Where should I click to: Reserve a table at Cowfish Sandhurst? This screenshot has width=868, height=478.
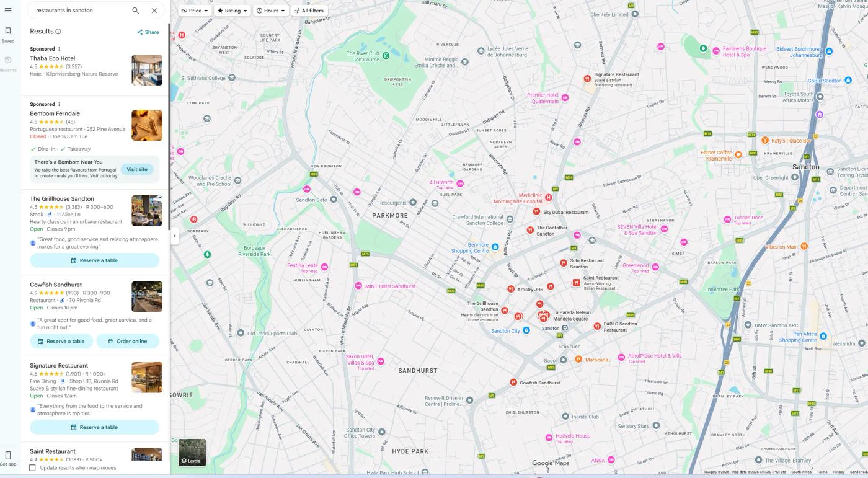tap(61, 341)
